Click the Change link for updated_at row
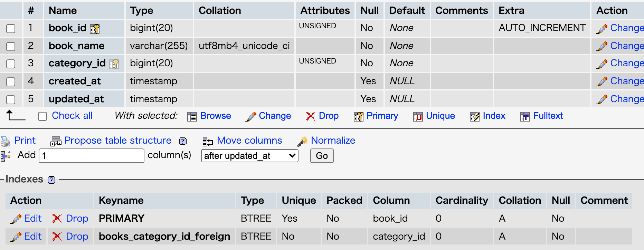This screenshot has height=250, width=644. click(627, 99)
